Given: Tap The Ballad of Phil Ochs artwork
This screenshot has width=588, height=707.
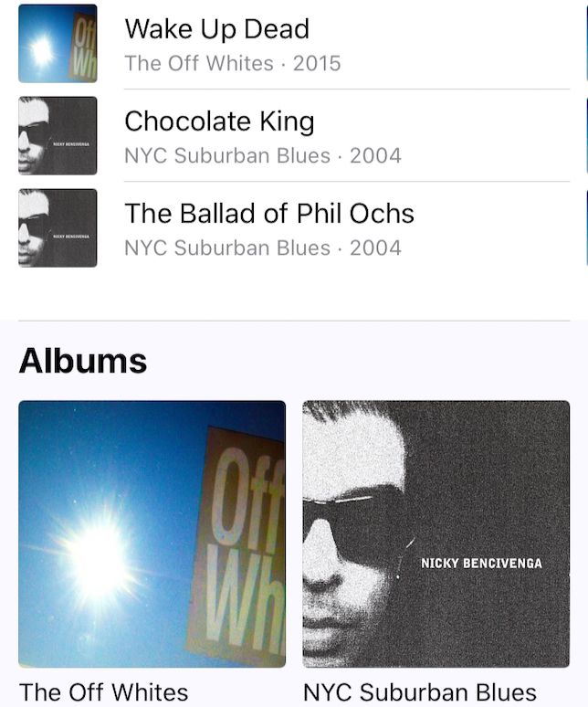Looking at the screenshot, I should [58, 227].
